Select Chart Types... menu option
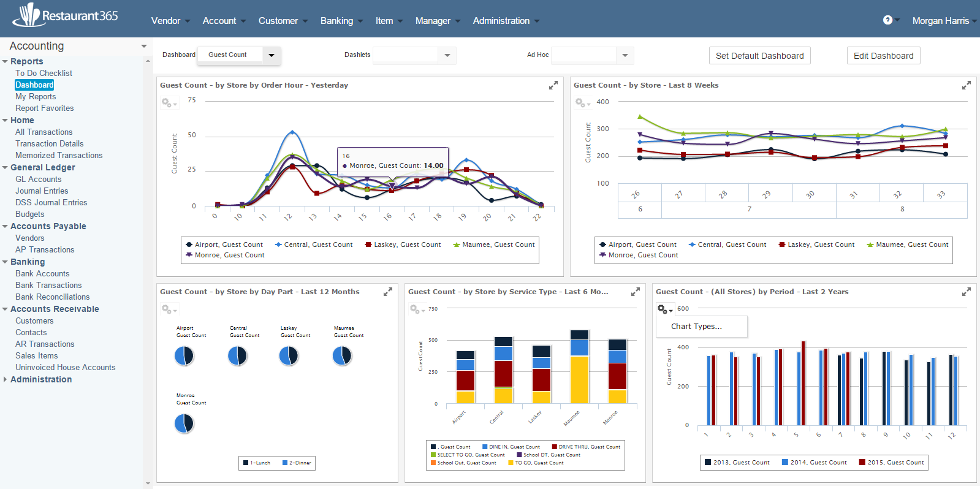 (x=696, y=327)
